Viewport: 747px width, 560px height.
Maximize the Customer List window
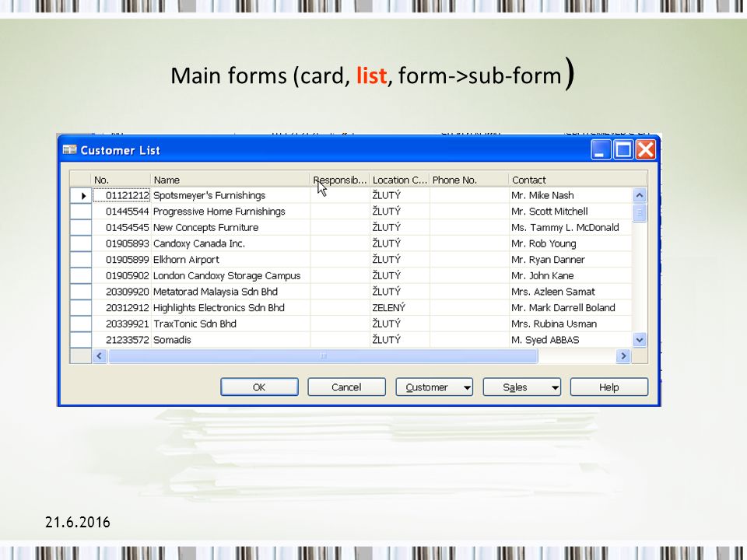click(623, 149)
